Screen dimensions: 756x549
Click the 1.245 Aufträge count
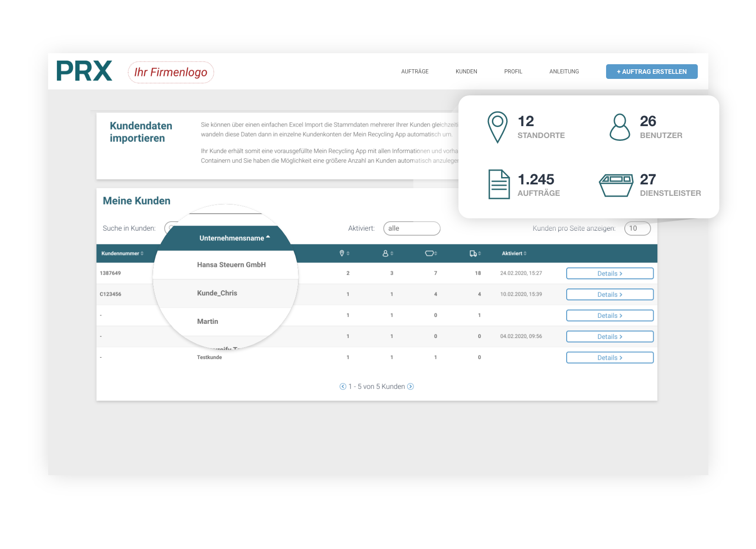pyautogui.click(x=536, y=179)
